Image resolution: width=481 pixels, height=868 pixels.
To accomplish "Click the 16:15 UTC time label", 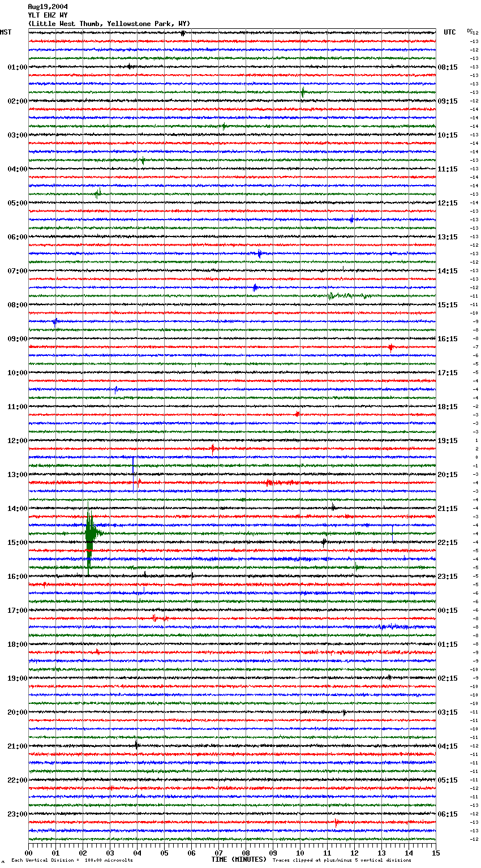I will tap(448, 339).
